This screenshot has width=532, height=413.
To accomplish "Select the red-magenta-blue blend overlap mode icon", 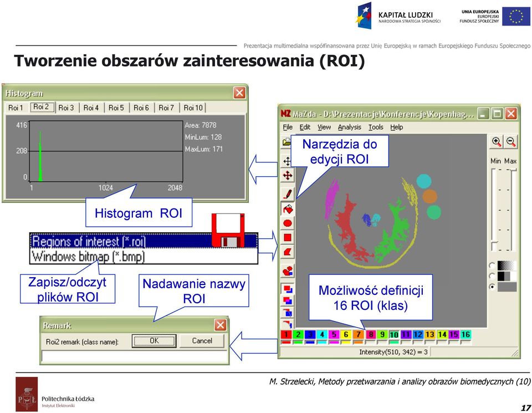I will pyautogui.click(x=288, y=301).
